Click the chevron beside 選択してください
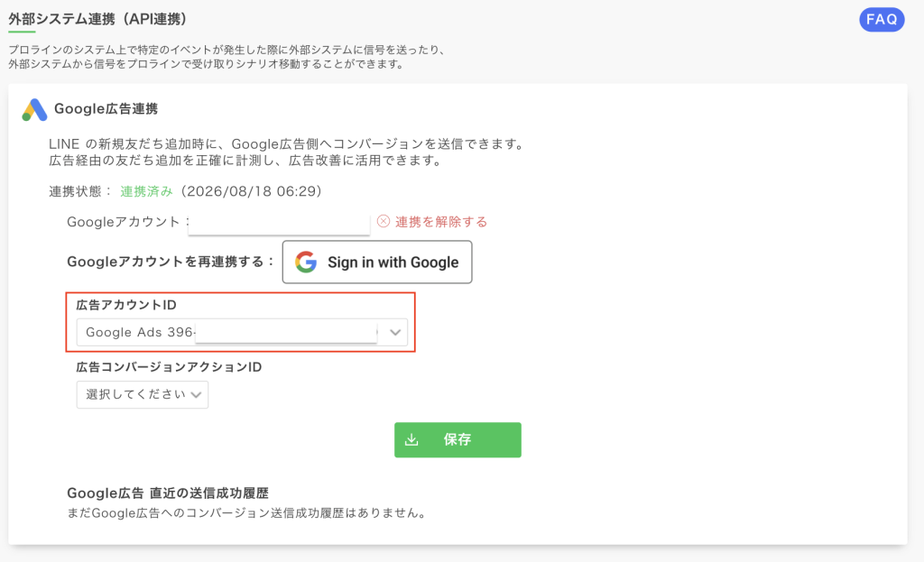The width and height of the screenshot is (924, 562). click(x=196, y=395)
